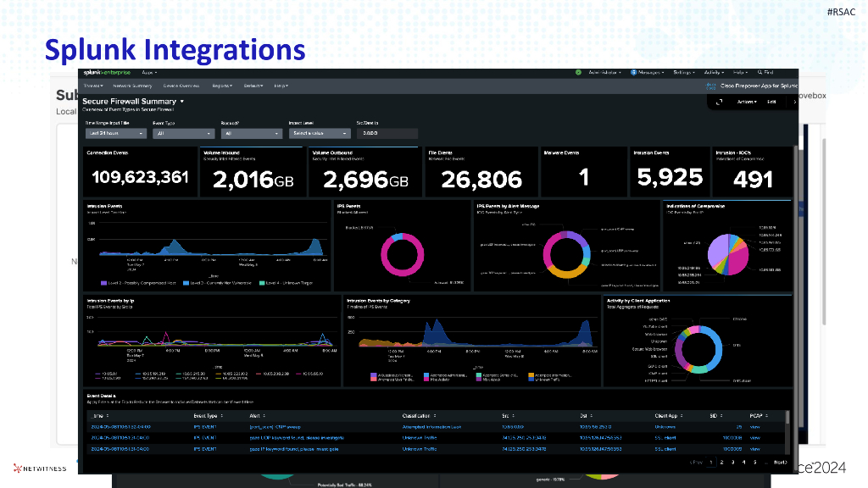Toggle Level 4 Unknown Target legend entry
The width and height of the screenshot is (868, 488).
[x=286, y=283]
